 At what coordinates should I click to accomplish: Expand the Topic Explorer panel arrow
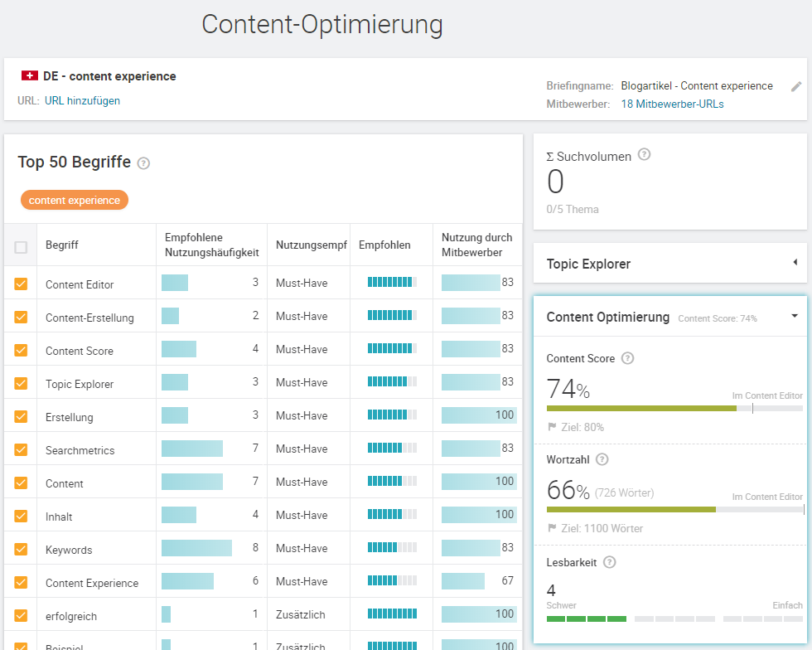click(795, 263)
